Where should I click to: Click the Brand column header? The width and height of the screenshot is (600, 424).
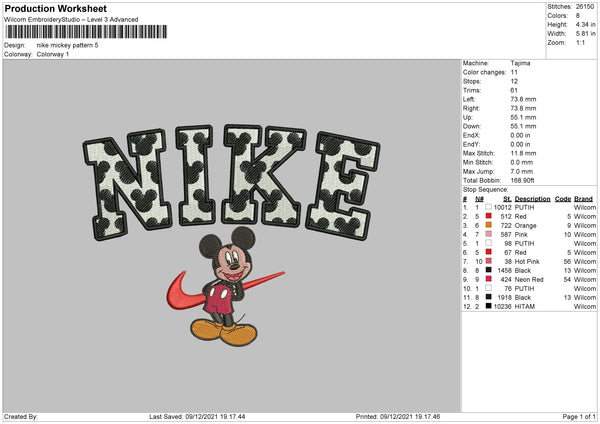(x=584, y=198)
